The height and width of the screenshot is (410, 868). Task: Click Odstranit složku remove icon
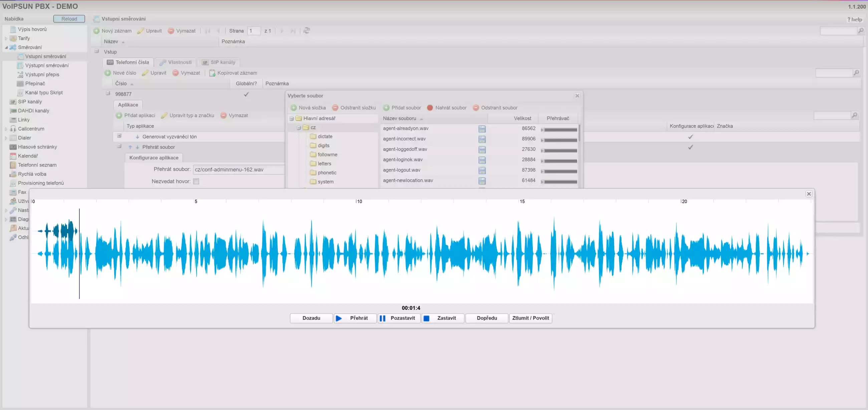pos(335,108)
